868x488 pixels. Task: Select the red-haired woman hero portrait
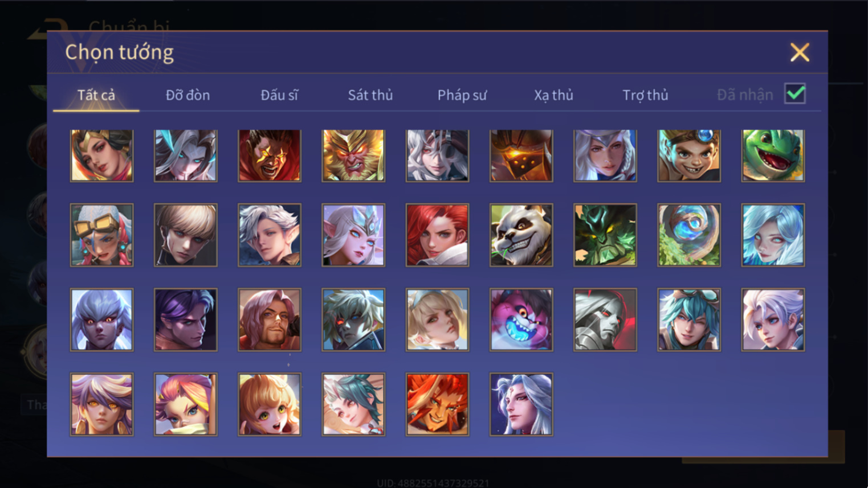click(x=437, y=235)
